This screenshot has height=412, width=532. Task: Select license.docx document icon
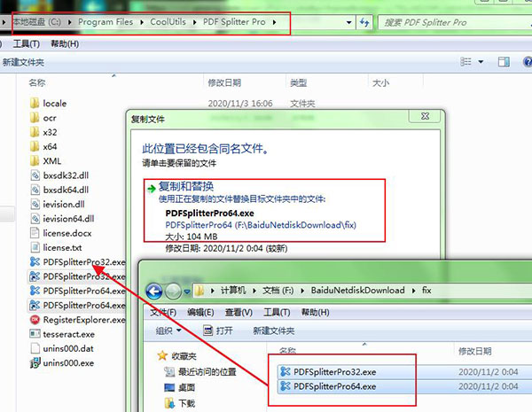click(x=35, y=233)
